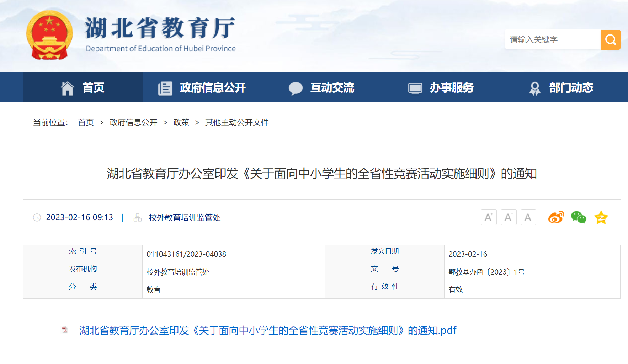The height and width of the screenshot is (364, 628).
Task: Click the article headline text
Action: click(x=322, y=174)
